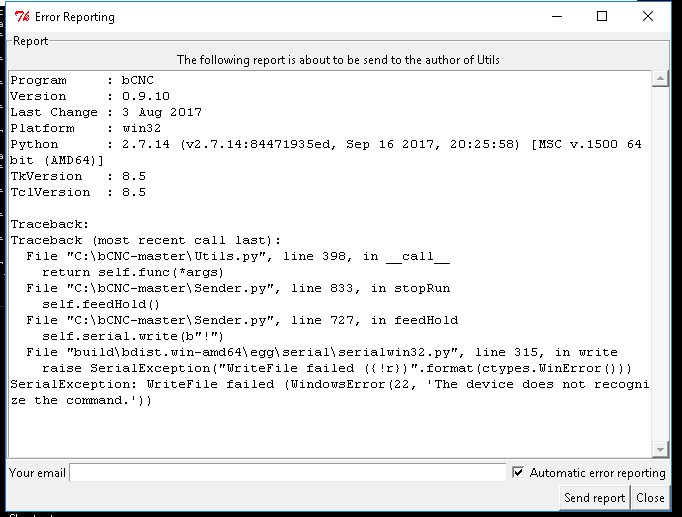The width and height of the screenshot is (682, 517).
Task: Click the scrollbar down arrow in report
Action: [660, 450]
